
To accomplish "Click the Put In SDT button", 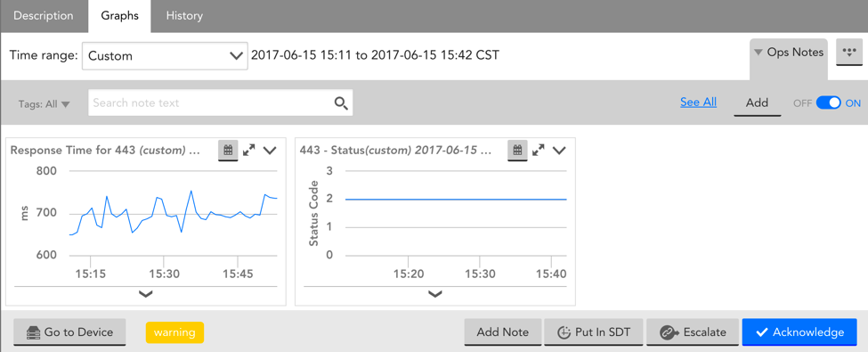I will pos(594,332).
